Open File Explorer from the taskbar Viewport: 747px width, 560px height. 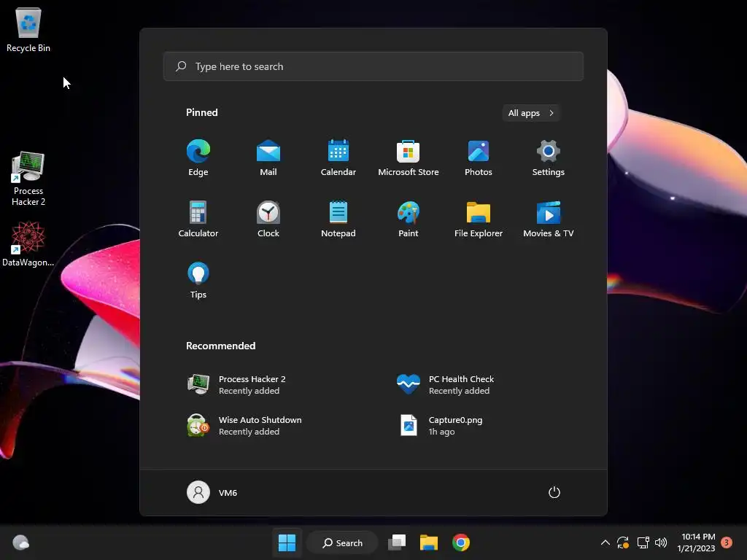point(429,542)
